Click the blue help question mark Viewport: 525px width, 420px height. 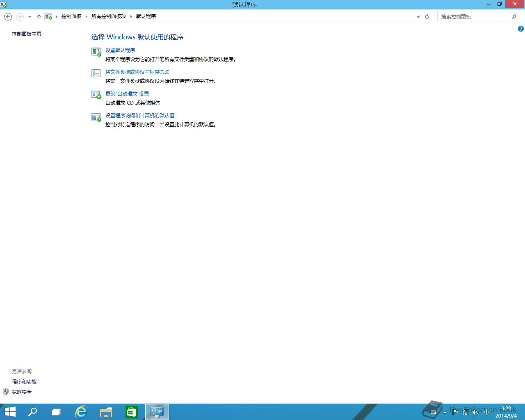click(x=520, y=29)
